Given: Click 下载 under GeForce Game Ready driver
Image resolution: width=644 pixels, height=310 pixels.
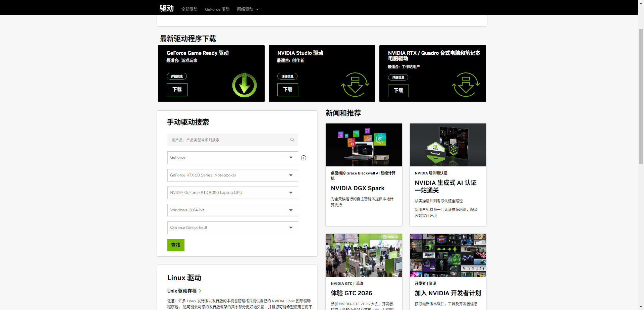Looking at the screenshot, I should click(177, 90).
